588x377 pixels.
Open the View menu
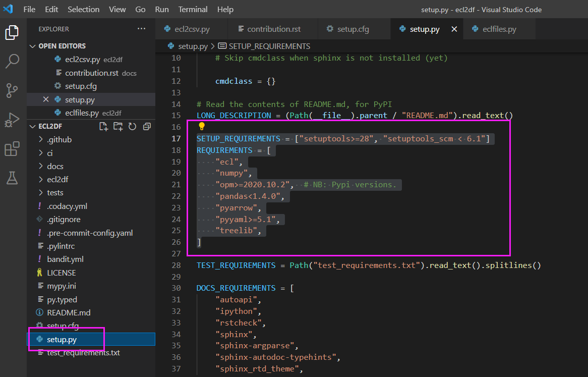pyautogui.click(x=117, y=10)
